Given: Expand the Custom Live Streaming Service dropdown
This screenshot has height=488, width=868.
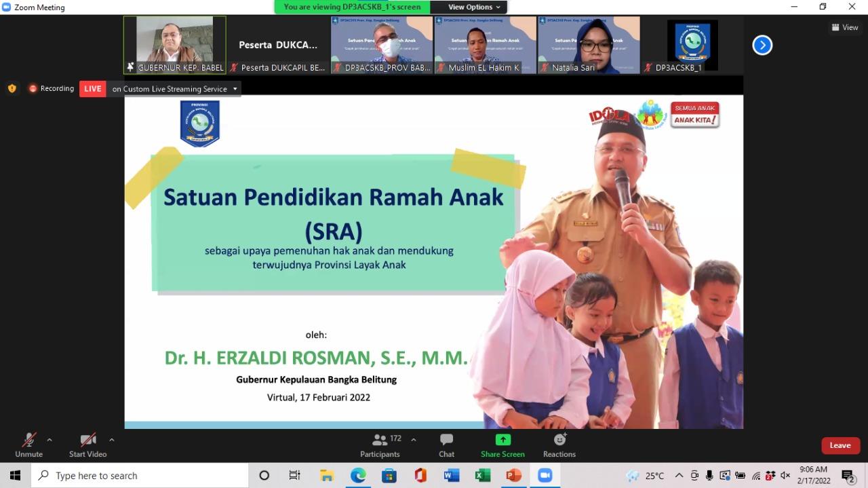Looking at the screenshot, I should point(234,88).
